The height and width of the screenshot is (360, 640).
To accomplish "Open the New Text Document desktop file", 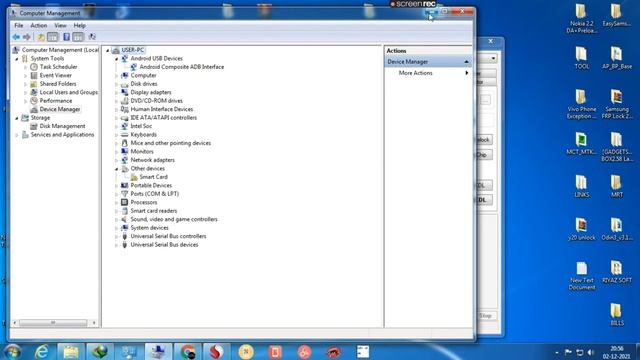I will point(582,276).
